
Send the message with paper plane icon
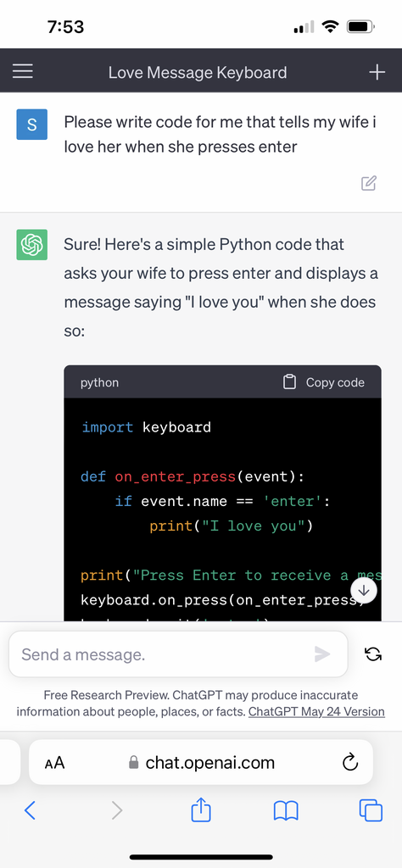click(x=322, y=654)
